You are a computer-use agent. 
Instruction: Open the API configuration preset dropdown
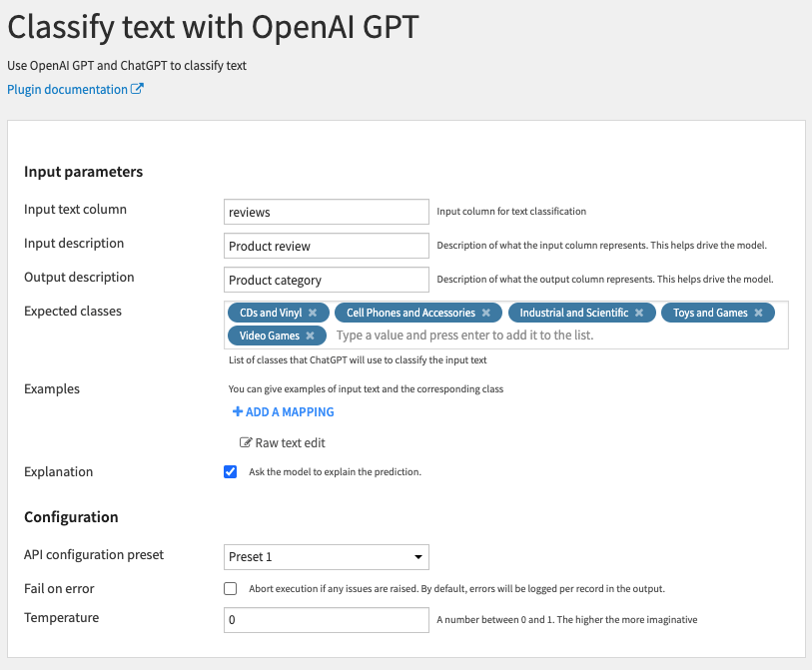(x=326, y=557)
